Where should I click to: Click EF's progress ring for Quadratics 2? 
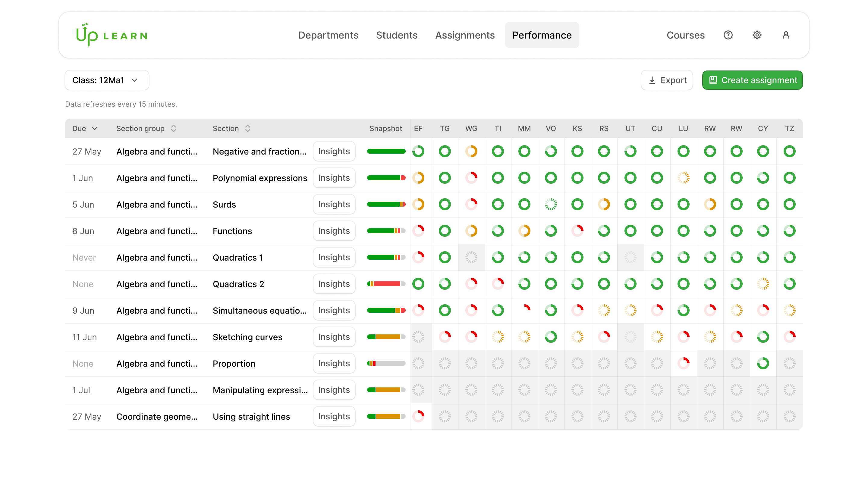(x=418, y=284)
